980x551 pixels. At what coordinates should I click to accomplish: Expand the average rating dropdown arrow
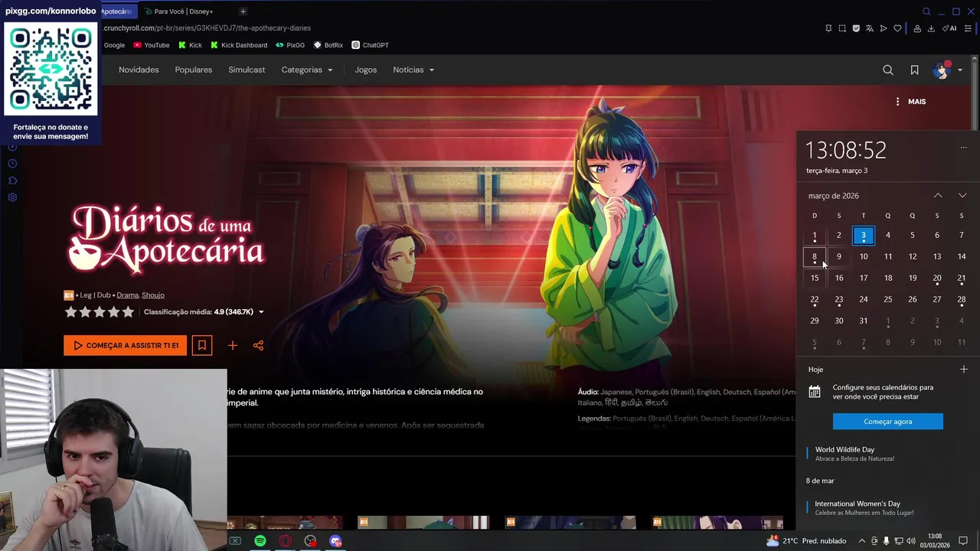pyautogui.click(x=261, y=312)
